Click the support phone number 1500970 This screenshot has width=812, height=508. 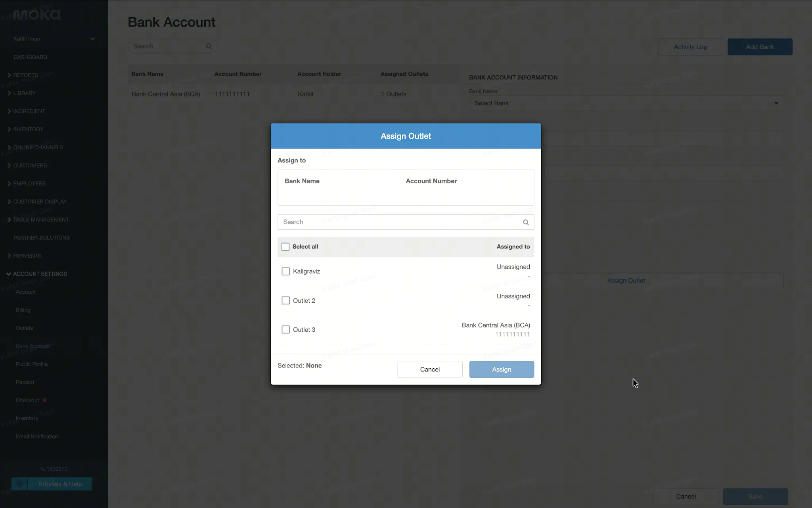57,469
